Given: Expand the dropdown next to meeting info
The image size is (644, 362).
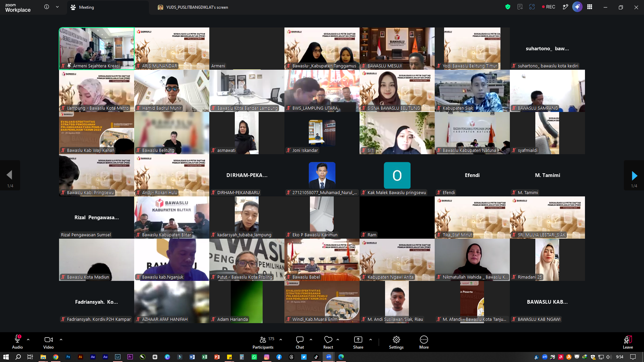Looking at the screenshot, I should click(57, 7).
